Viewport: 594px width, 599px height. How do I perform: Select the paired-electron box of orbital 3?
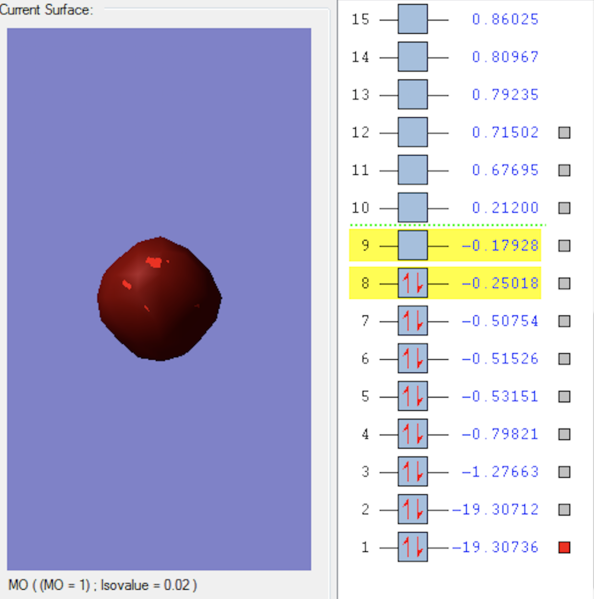pyautogui.click(x=413, y=472)
